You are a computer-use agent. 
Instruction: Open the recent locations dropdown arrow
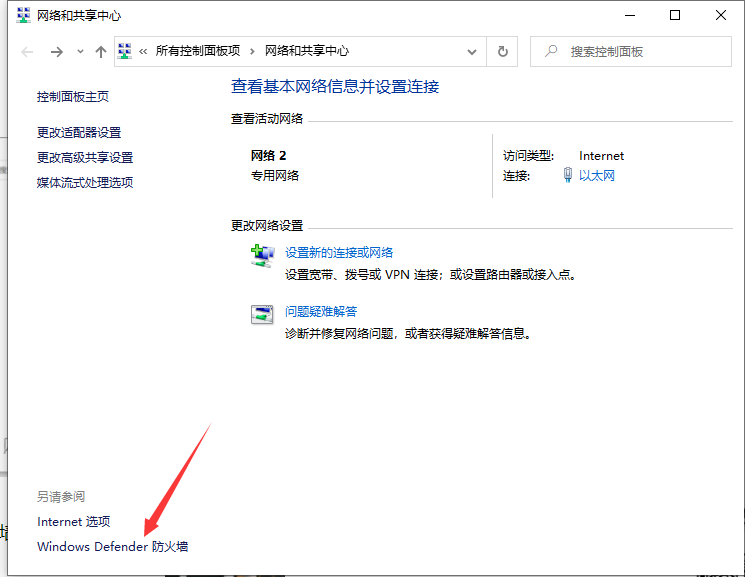pos(79,52)
